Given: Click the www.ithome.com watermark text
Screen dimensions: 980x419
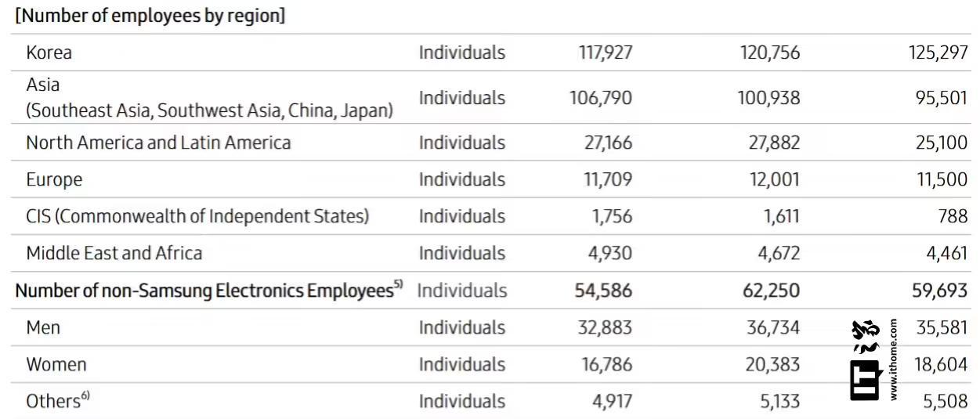Looking at the screenshot, I should tap(894, 359).
